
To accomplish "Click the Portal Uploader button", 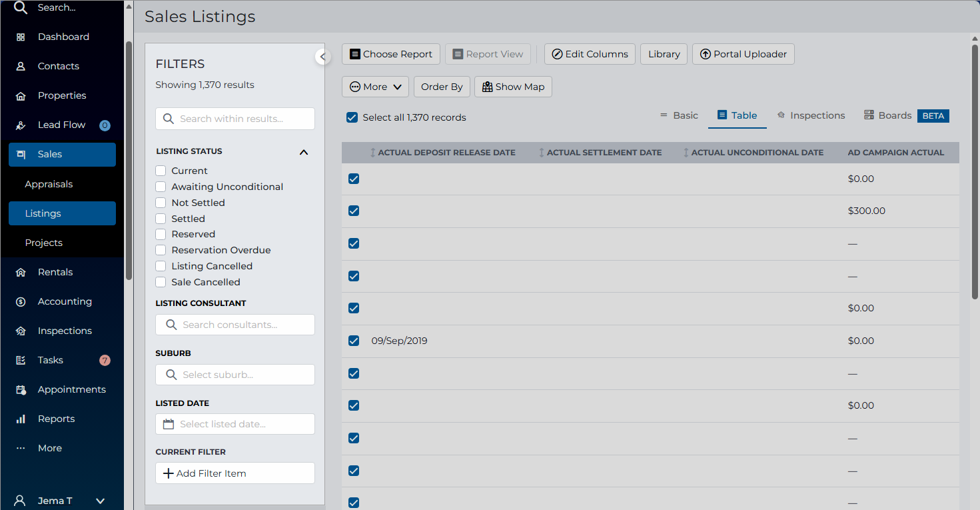I will [743, 54].
